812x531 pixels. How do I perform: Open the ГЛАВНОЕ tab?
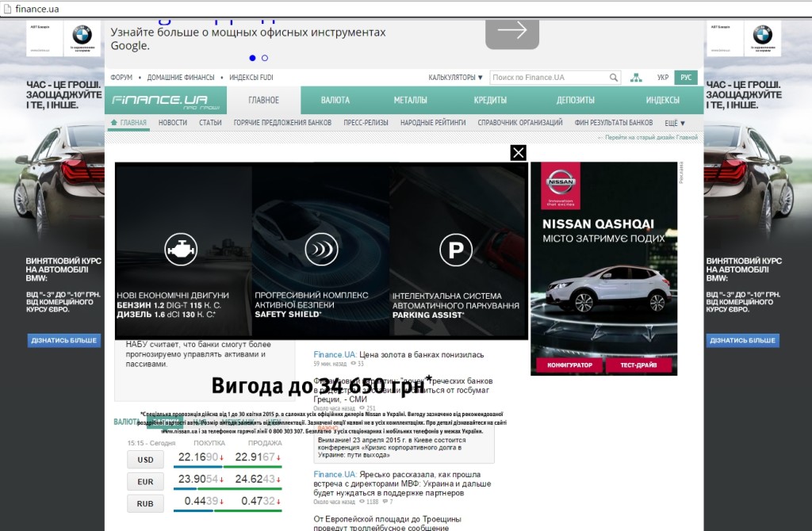[x=263, y=100]
